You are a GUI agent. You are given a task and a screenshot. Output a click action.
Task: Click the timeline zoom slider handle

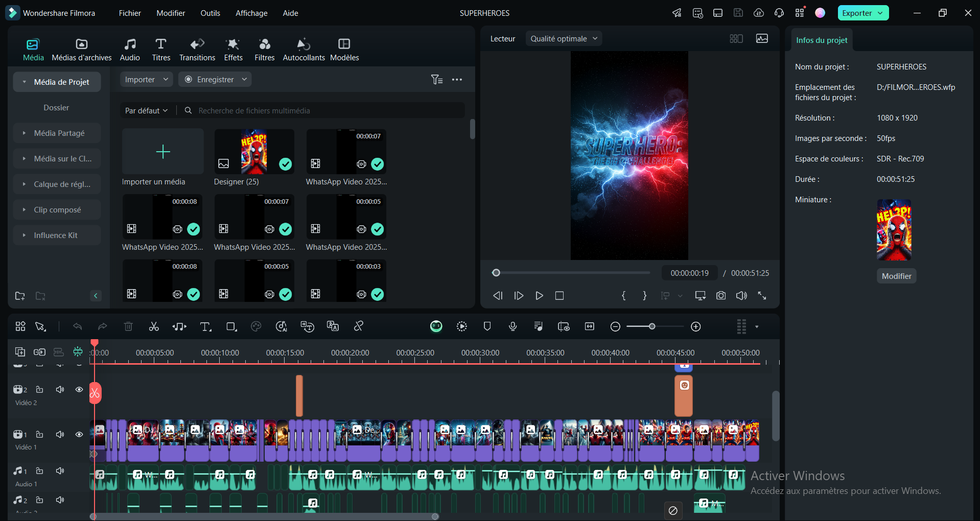point(652,327)
